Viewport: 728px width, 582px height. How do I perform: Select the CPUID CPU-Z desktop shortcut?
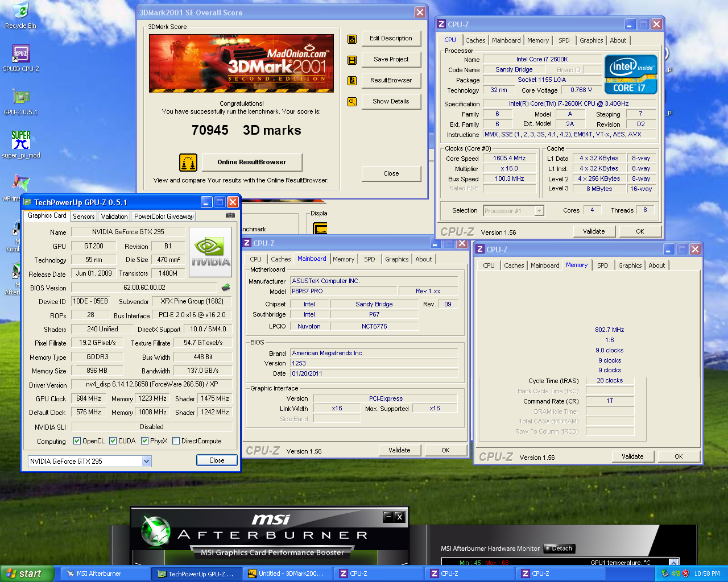tap(20, 59)
